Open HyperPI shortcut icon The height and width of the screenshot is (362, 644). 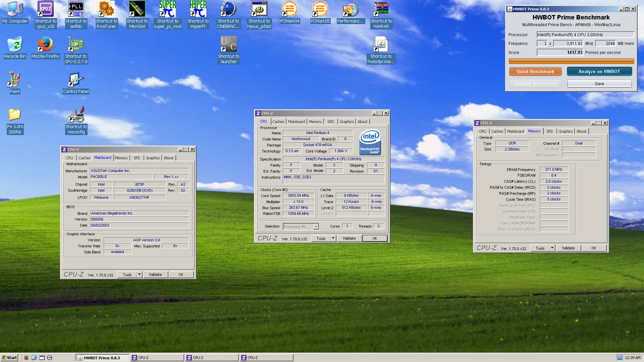tap(198, 15)
